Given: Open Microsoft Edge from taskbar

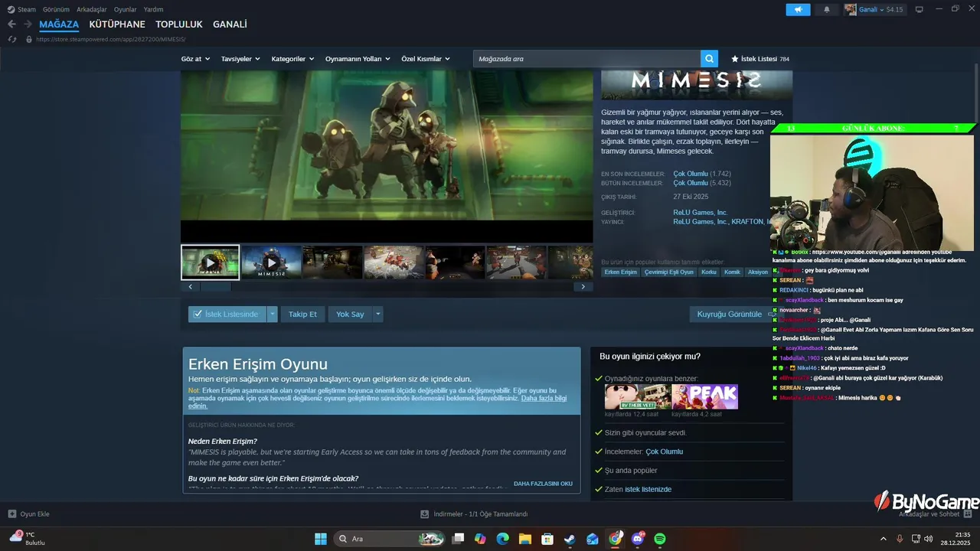Looking at the screenshot, I should (x=502, y=539).
